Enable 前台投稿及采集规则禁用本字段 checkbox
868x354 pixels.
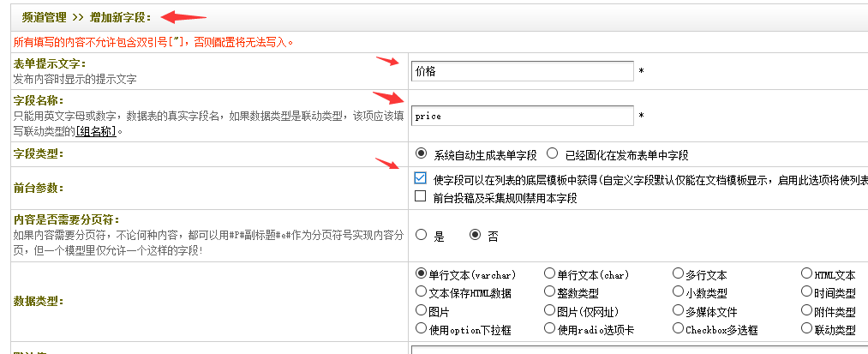(420, 196)
